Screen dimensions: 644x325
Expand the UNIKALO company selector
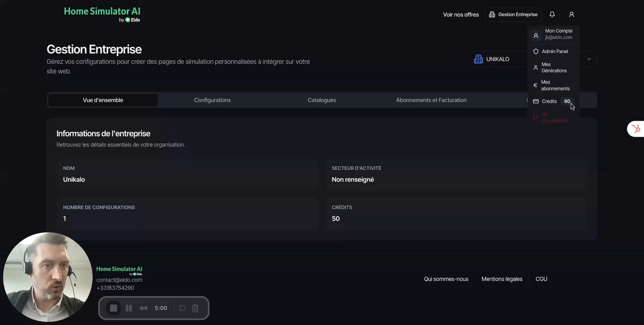click(589, 59)
